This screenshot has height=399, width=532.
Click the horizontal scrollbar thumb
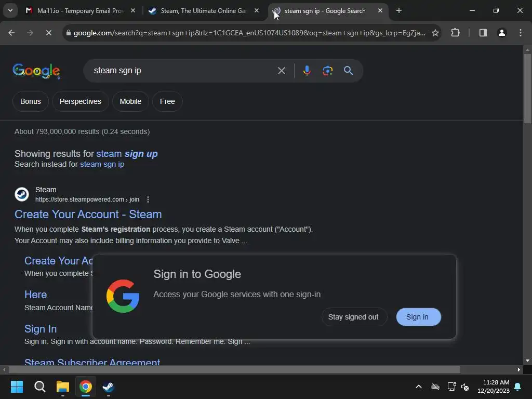pyautogui.click(x=234, y=369)
